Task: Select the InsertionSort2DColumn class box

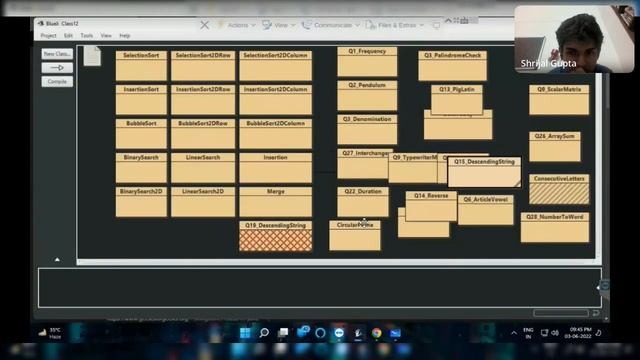Action: point(276,100)
